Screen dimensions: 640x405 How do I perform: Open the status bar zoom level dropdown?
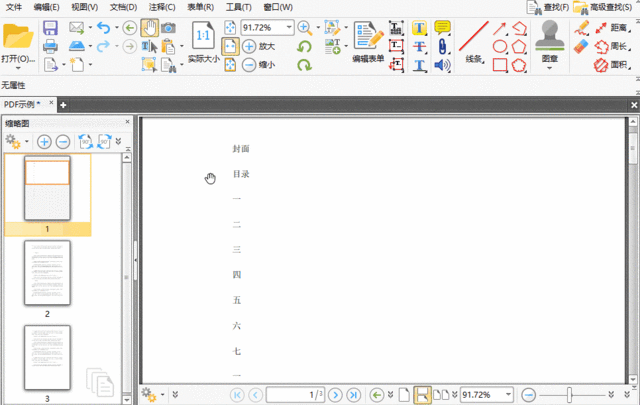coord(508,395)
